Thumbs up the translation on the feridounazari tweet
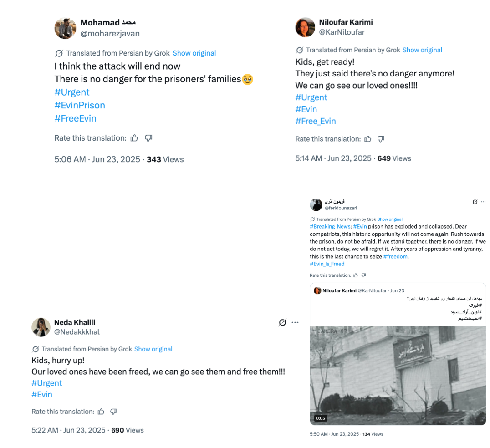490x448 pixels. point(356,275)
